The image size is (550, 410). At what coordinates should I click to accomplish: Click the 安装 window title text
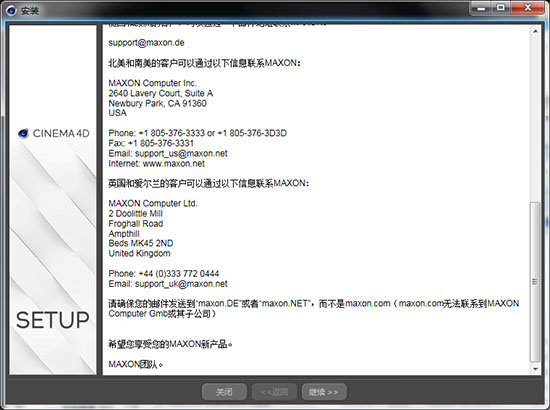(29, 11)
